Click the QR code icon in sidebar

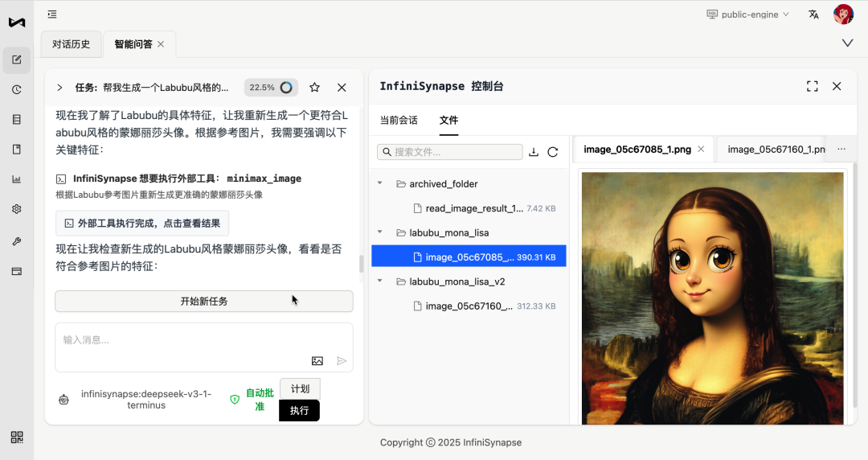click(17, 437)
